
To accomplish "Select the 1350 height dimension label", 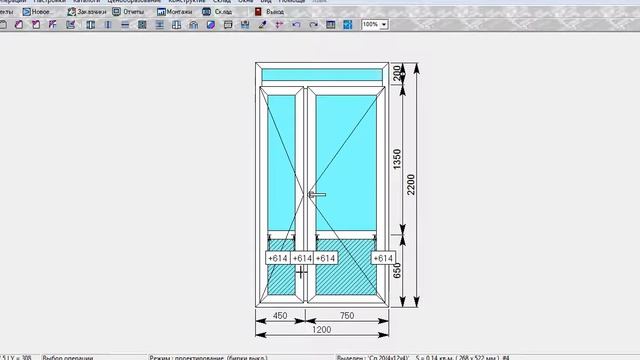I will [397, 160].
